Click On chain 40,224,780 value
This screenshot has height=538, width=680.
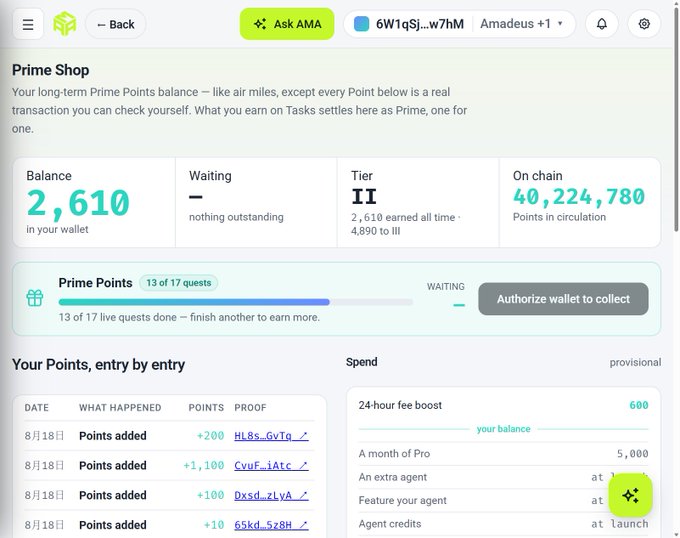pyautogui.click(x=579, y=197)
